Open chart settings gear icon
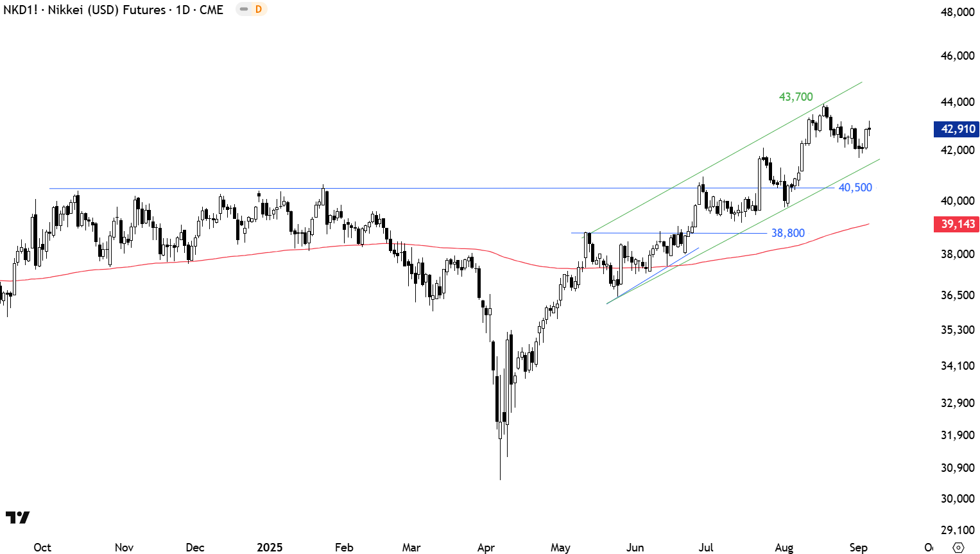The image size is (980, 554). tap(958, 548)
